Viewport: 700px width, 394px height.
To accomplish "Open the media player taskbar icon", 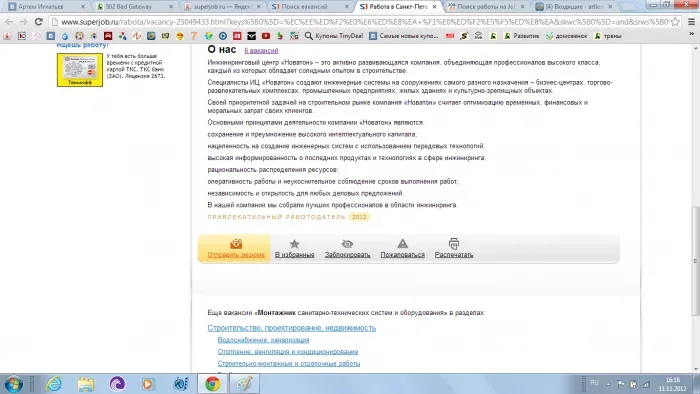I will click(x=148, y=384).
